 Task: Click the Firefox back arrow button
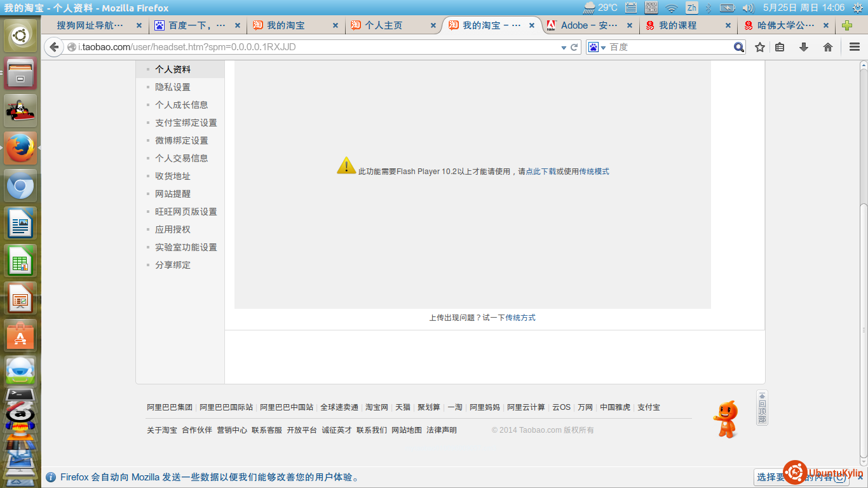tap(54, 47)
